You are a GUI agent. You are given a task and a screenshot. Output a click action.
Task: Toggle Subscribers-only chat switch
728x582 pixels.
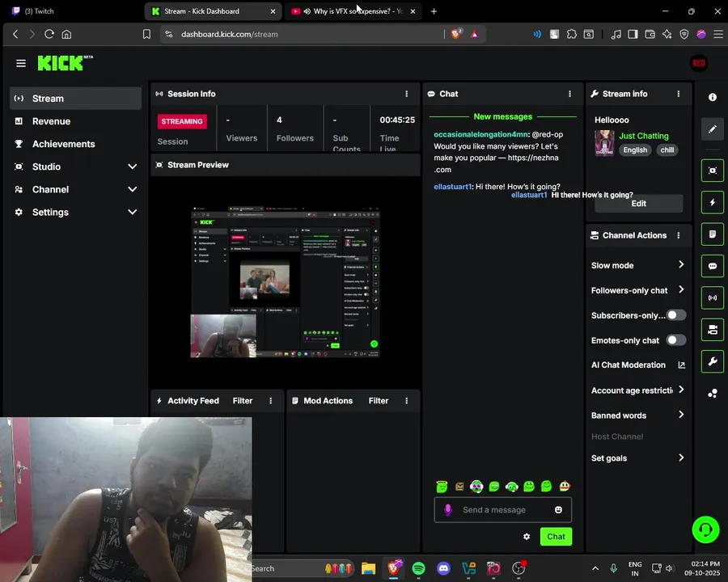click(x=676, y=315)
